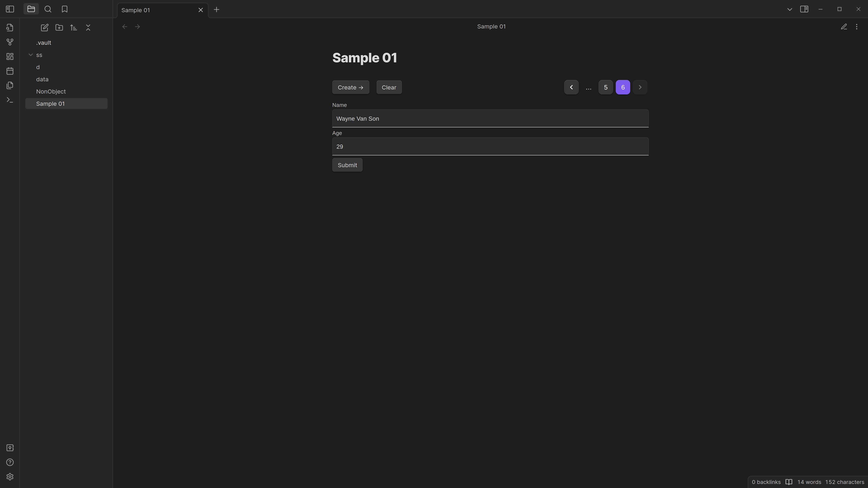The width and height of the screenshot is (868, 488).
Task: Open more options menu for note
Action: pyautogui.click(x=856, y=27)
